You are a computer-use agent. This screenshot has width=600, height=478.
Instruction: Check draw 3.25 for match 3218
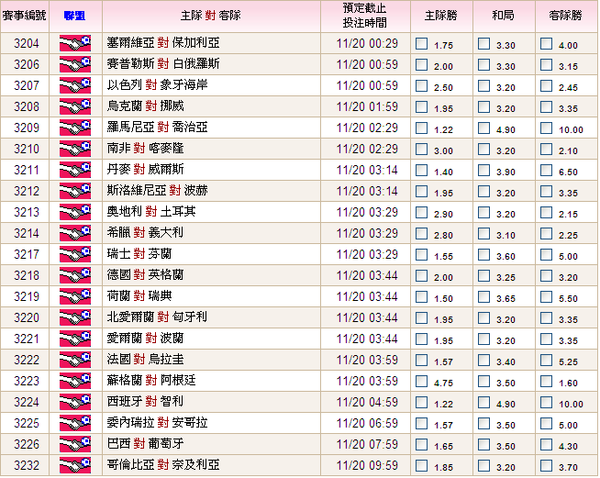coord(484,276)
